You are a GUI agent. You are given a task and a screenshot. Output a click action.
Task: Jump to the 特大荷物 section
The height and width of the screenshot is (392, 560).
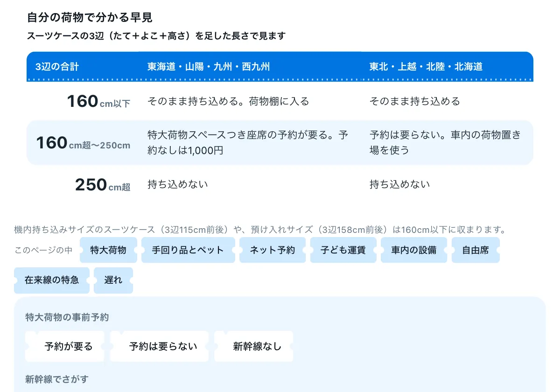pyautogui.click(x=108, y=250)
